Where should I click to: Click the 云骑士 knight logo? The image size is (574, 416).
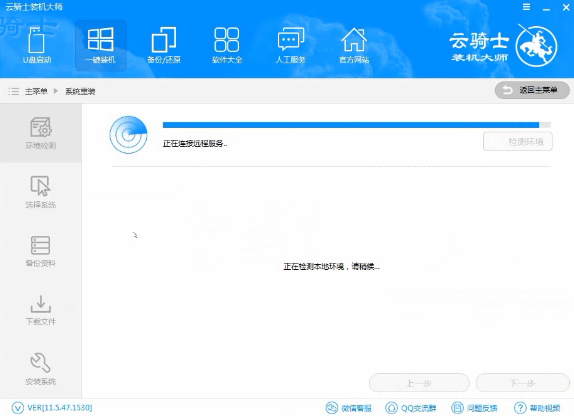click(x=536, y=47)
